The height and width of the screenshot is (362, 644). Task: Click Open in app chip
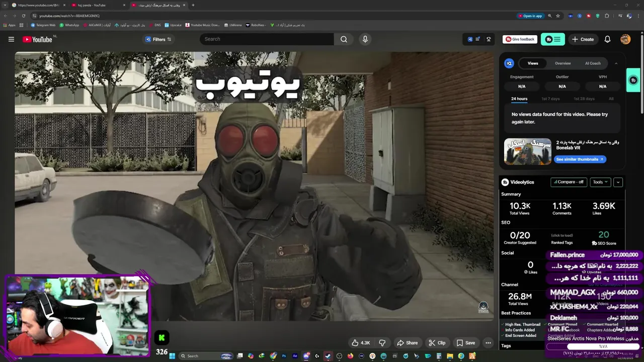click(x=530, y=16)
